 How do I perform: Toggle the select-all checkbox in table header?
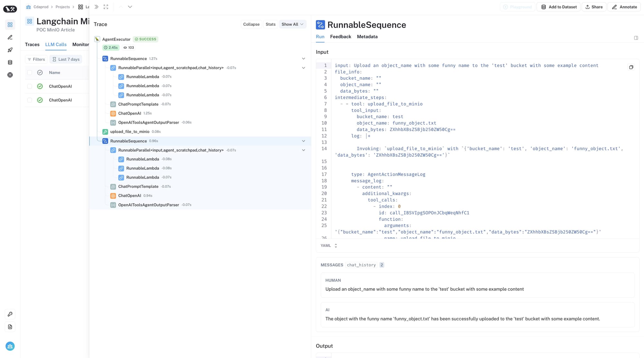tap(30, 73)
